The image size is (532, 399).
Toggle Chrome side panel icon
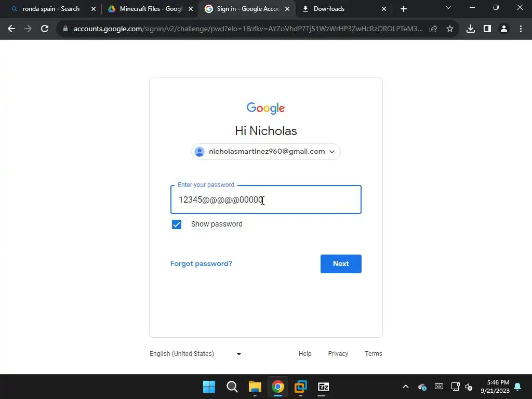click(487, 29)
